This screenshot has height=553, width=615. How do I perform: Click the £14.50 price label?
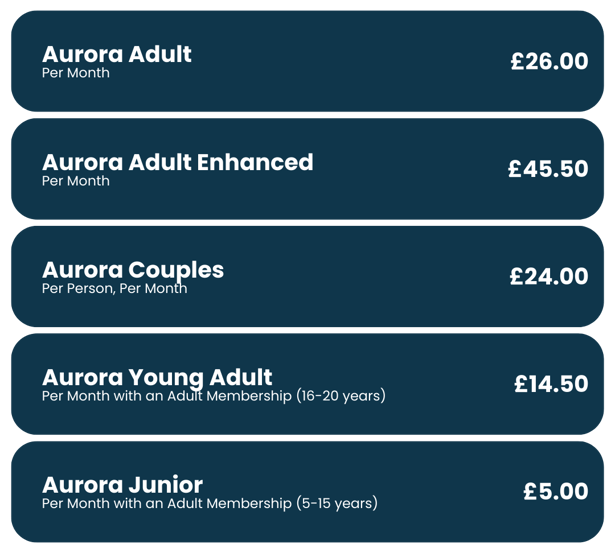(x=550, y=384)
